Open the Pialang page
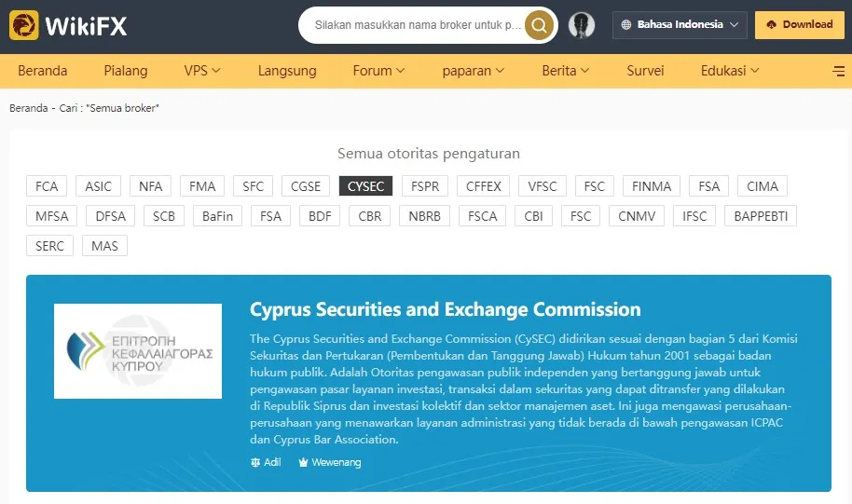Viewport: 852px width, 504px height. [x=126, y=71]
